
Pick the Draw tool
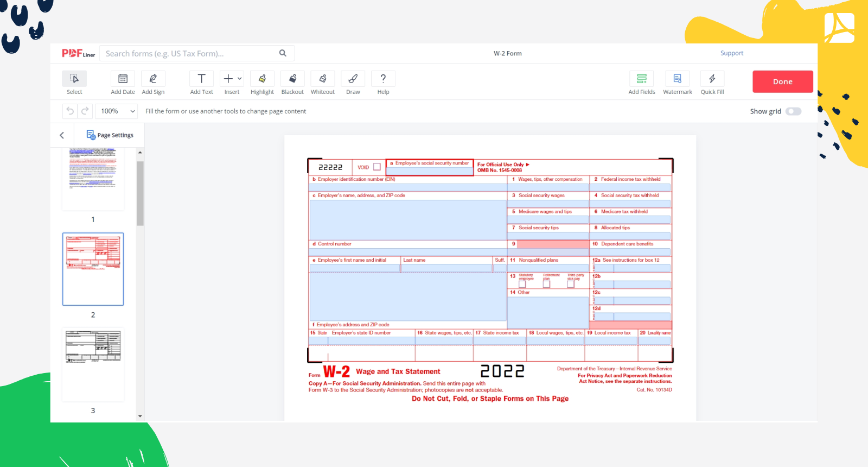[x=353, y=79]
